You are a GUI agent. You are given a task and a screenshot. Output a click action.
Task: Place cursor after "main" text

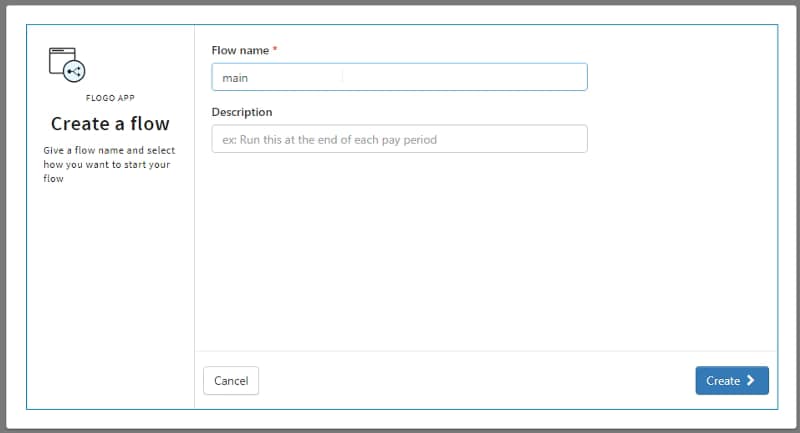coord(249,77)
